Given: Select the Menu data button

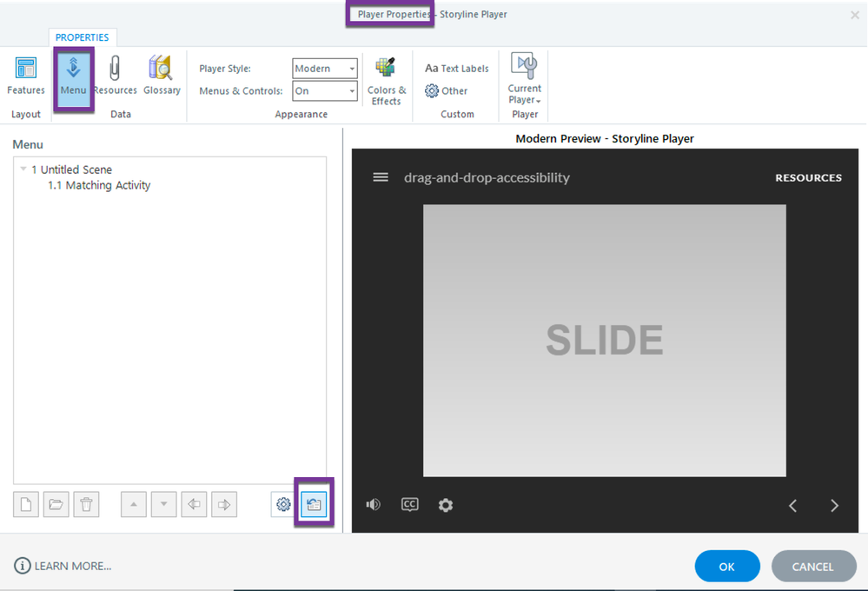Looking at the screenshot, I should (73, 76).
